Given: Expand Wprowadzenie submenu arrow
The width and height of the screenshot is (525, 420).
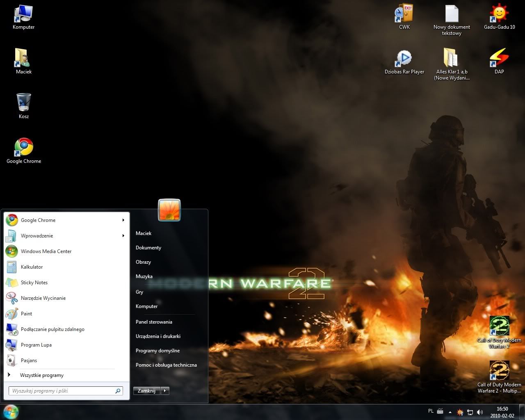Looking at the screenshot, I should click(x=123, y=236).
